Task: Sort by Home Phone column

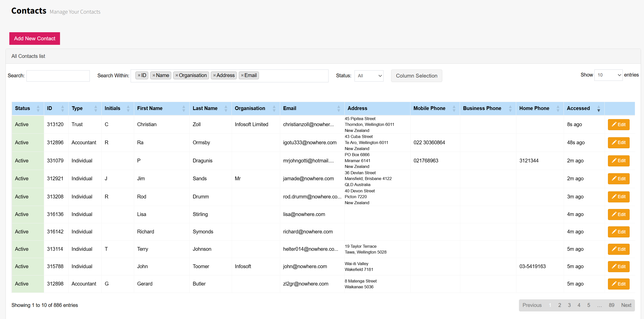Action: pos(540,109)
